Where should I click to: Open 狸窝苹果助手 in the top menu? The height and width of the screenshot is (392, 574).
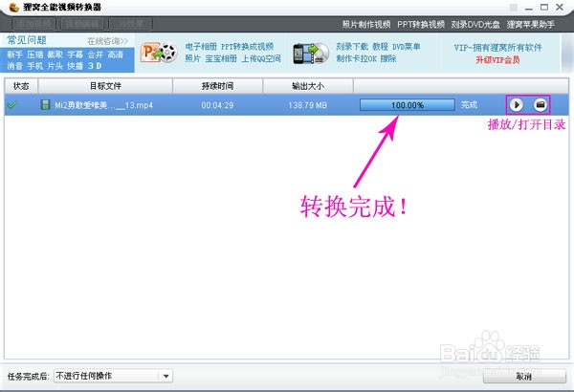pyautogui.click(x=530, y=25)
